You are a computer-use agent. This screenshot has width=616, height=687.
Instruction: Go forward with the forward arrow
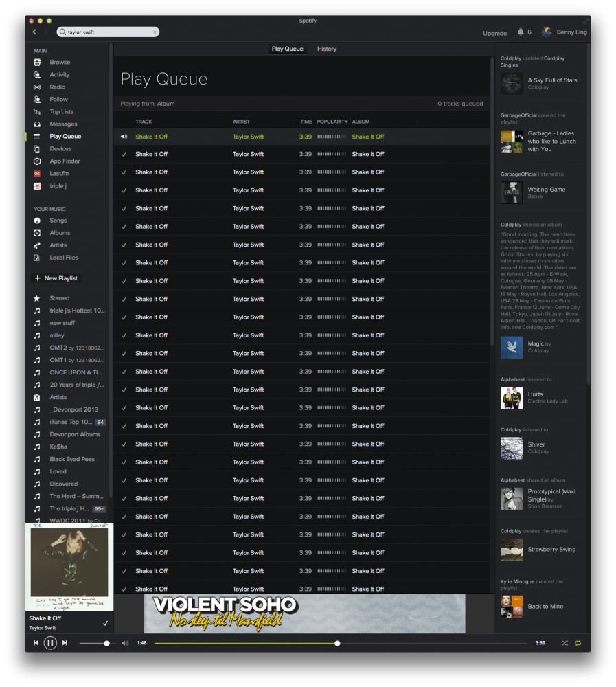click(x=46, y=32)
